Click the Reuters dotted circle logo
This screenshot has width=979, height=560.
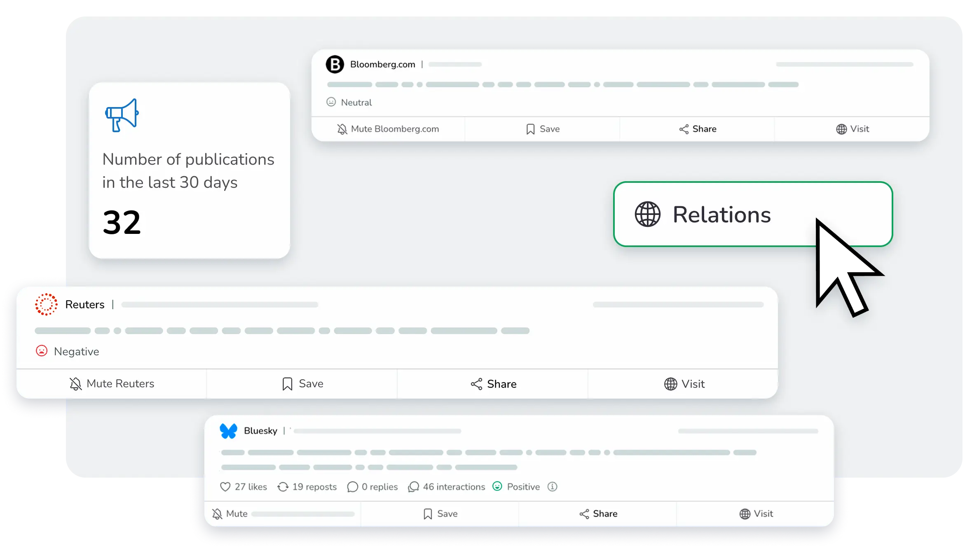pos(46,305)
